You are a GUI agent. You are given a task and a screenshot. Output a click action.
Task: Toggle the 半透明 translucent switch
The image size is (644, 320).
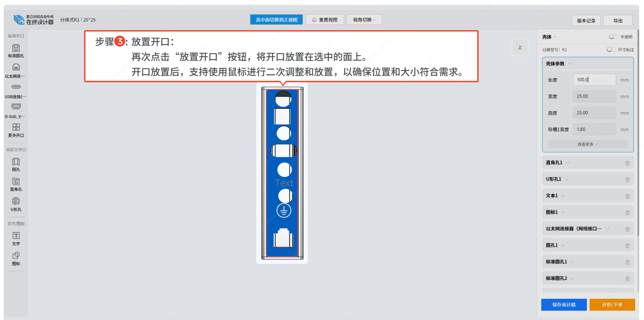pos(613,37)
